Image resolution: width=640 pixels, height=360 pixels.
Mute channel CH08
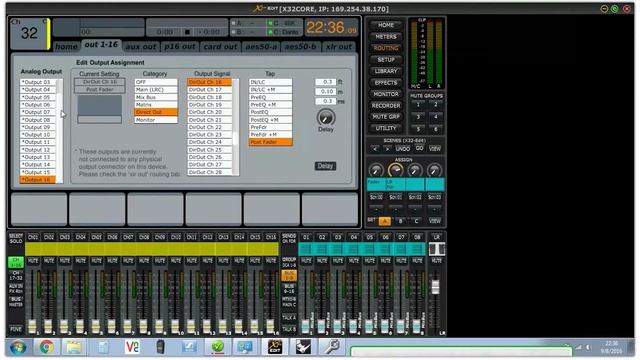(144, 260)
